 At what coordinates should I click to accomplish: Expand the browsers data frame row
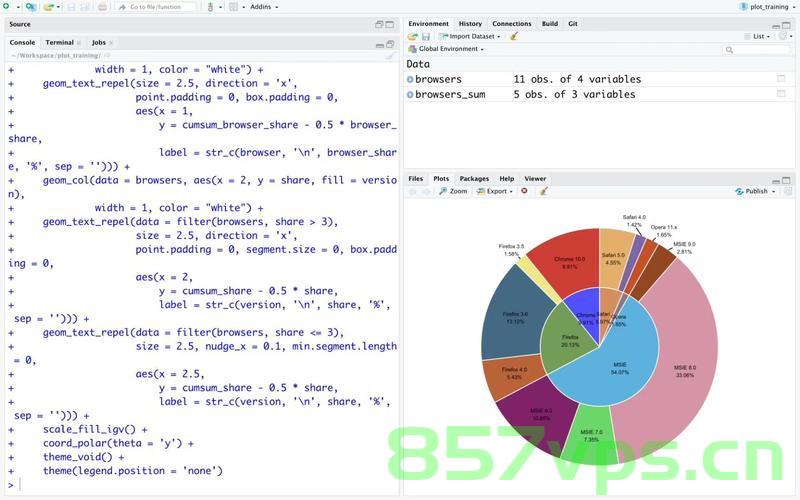click(410, 79)
